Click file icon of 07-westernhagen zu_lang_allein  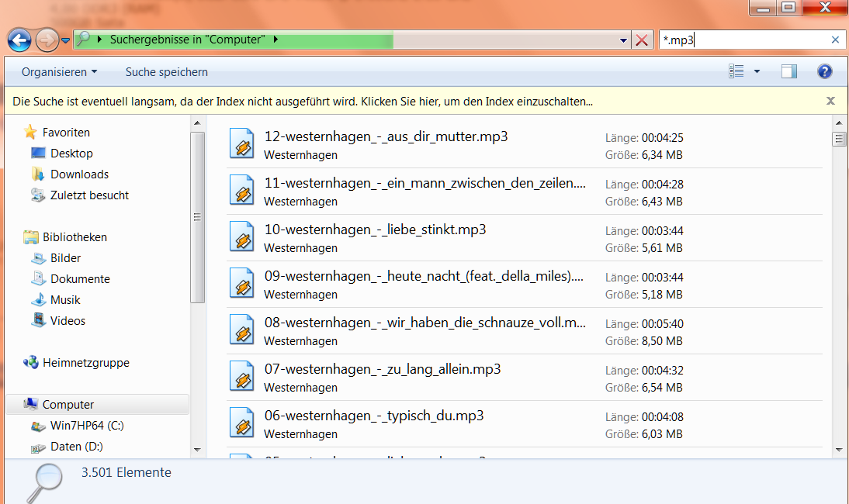pos(241,376)
